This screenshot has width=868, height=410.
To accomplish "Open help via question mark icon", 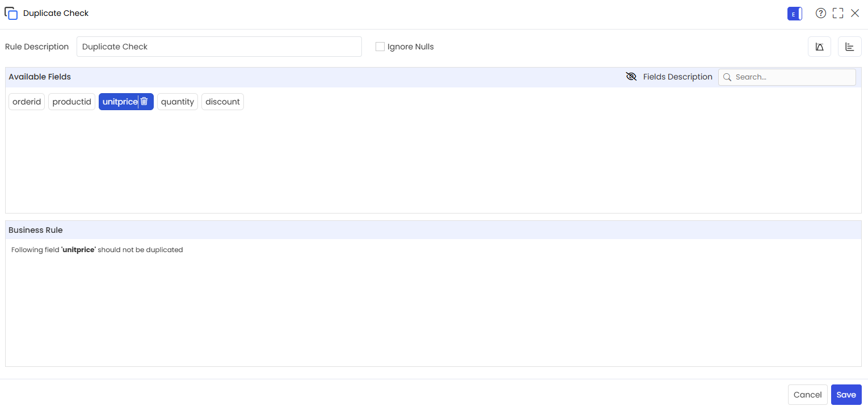I will point(820,13).
